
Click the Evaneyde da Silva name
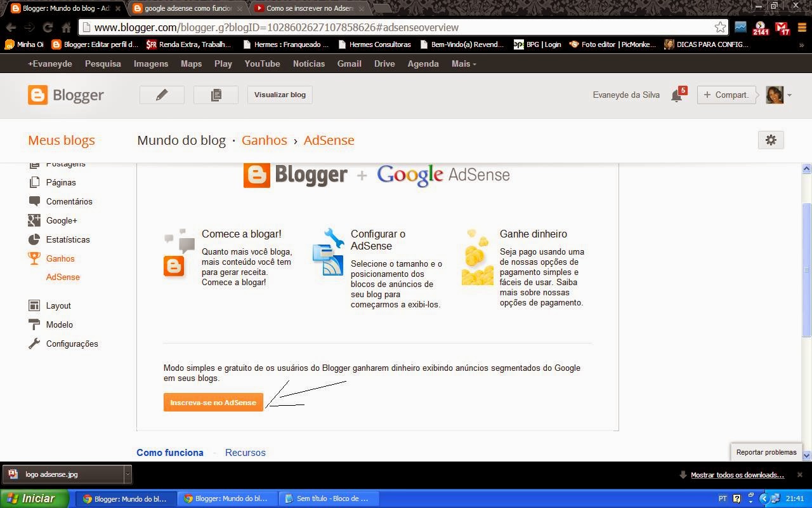[626, 95]
